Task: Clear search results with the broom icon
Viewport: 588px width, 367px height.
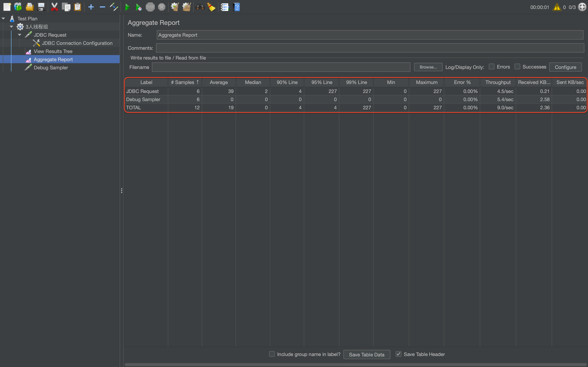Action: point(211,7)
